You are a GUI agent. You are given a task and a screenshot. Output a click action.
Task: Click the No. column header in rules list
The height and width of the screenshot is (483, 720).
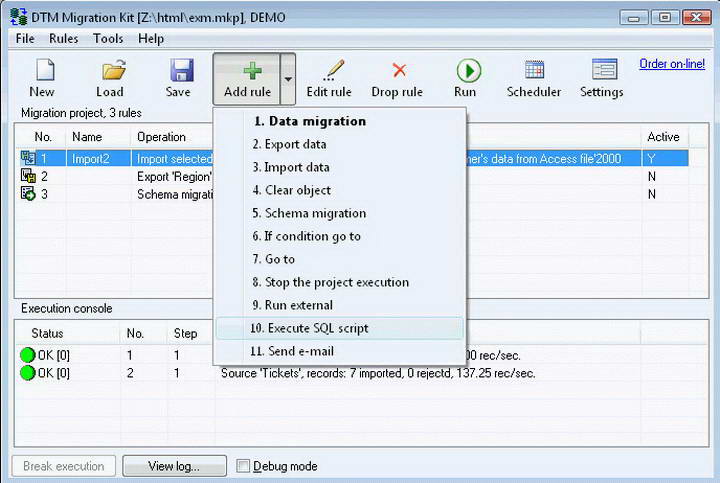(43, 137)
